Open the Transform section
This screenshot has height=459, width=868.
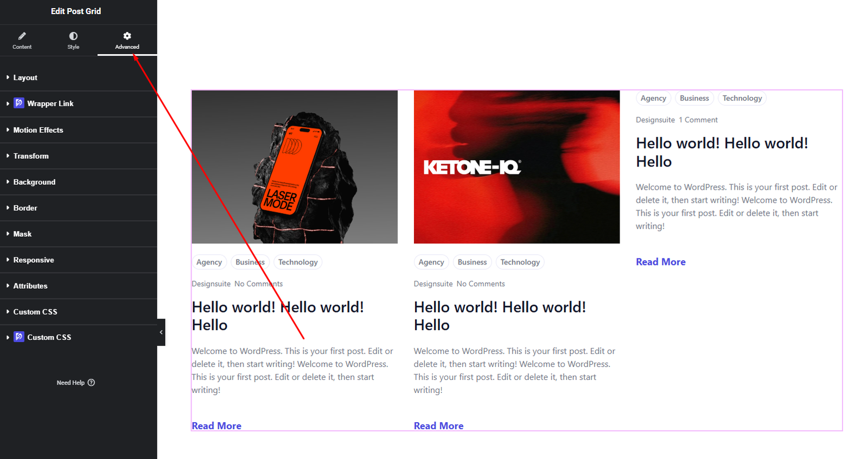tap(31, 156)
